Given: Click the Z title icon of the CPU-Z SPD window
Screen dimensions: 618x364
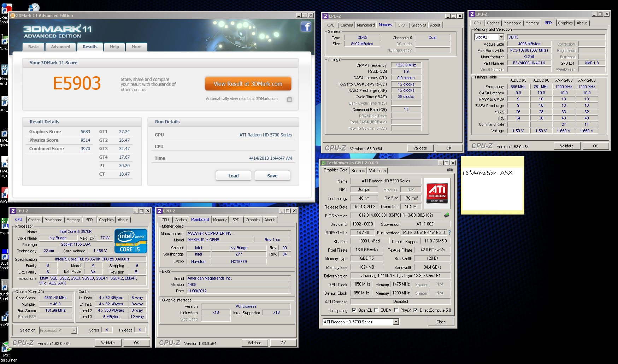Looking at the screenshot, I should (472, 14).
